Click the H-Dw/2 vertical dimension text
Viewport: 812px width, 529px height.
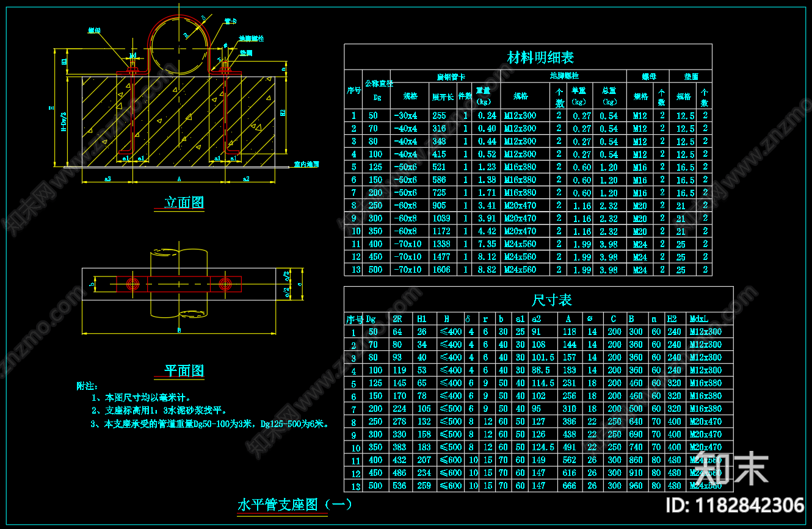tap(63, 123)
